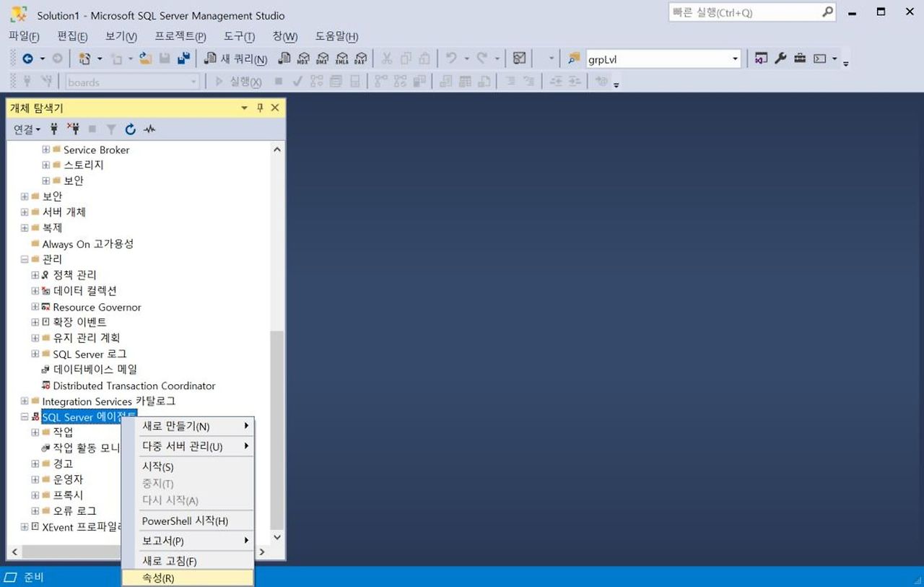Open the 보기(V) menu
Image resolution: width=924 pixels, height=587 pixels.
click(121, 37)
